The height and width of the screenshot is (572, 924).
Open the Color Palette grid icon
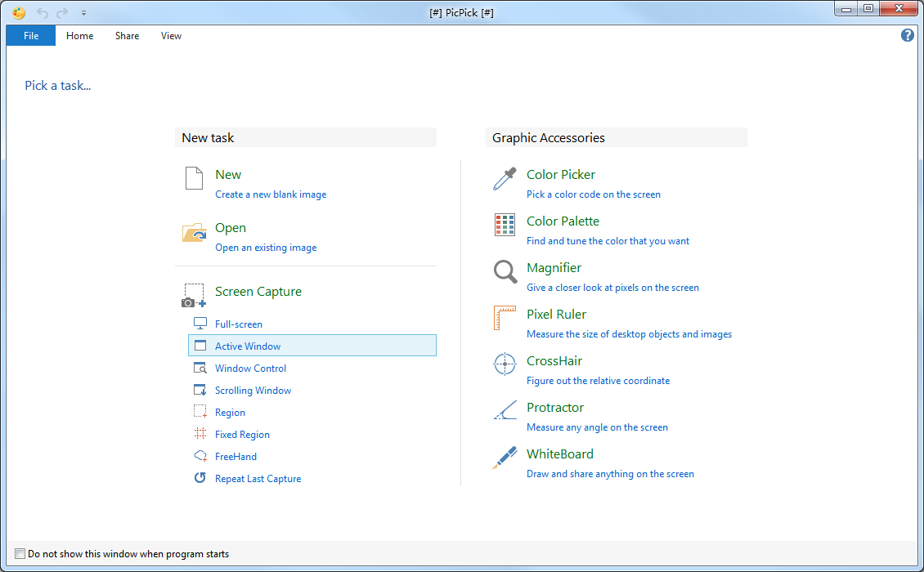click(x=505, y=225)
